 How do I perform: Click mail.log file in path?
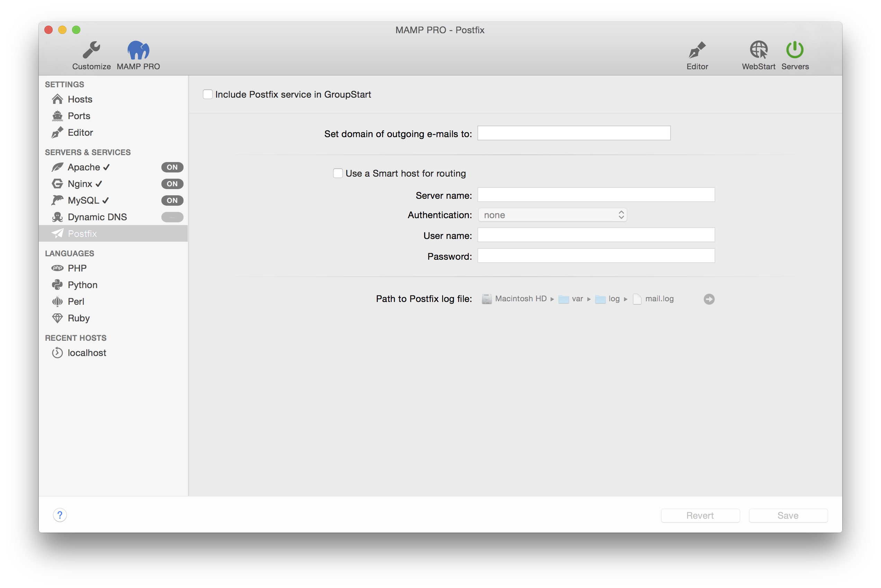pyautogui.click(x=653, y=299)
